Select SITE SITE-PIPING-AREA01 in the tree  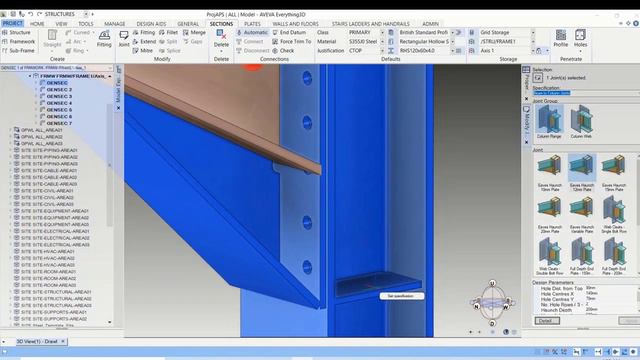click(x=49, y=150)
